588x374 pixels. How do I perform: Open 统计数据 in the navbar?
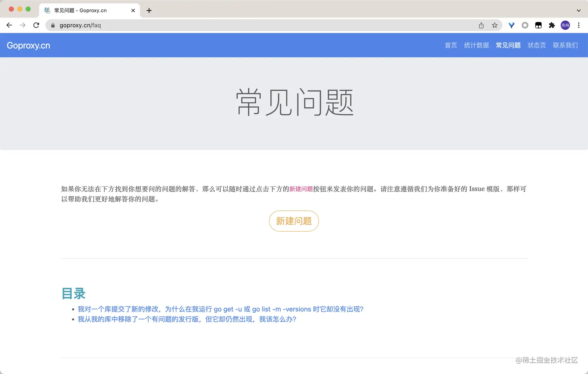476,45
